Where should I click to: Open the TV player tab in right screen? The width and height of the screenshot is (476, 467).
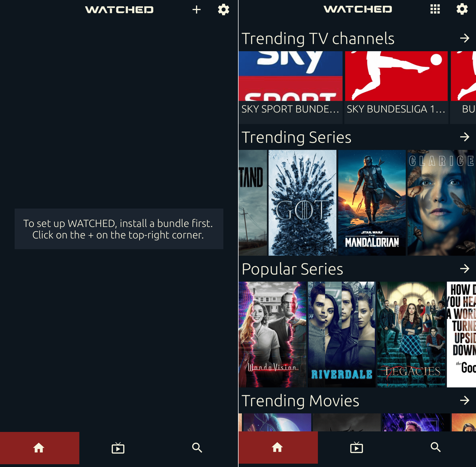pos(356,447)
